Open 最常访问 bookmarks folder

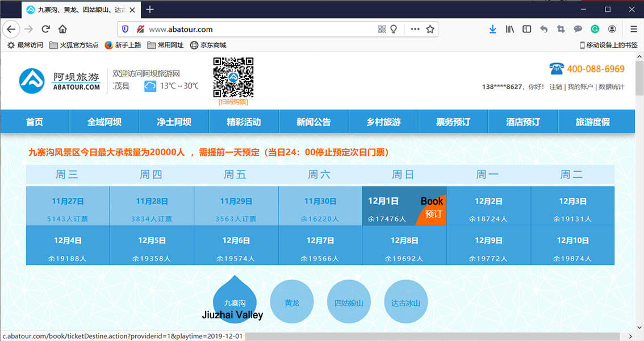(x=25, y=45)
